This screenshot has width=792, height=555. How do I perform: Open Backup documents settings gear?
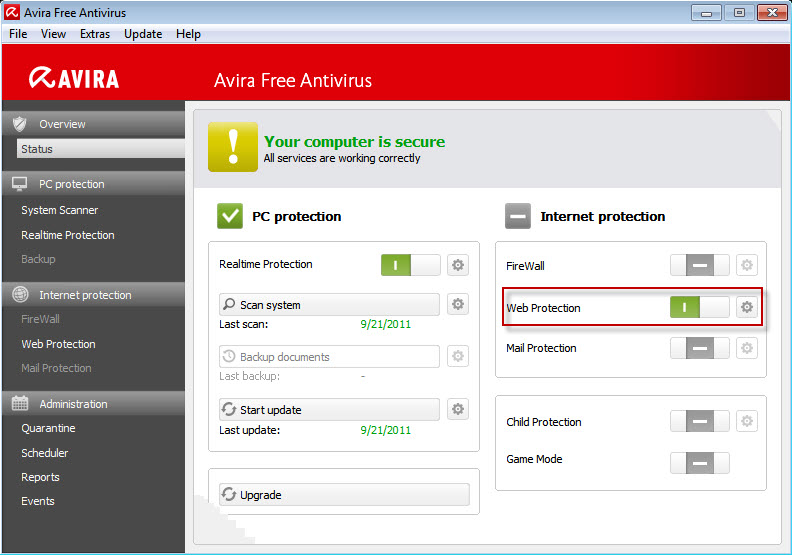458,356
